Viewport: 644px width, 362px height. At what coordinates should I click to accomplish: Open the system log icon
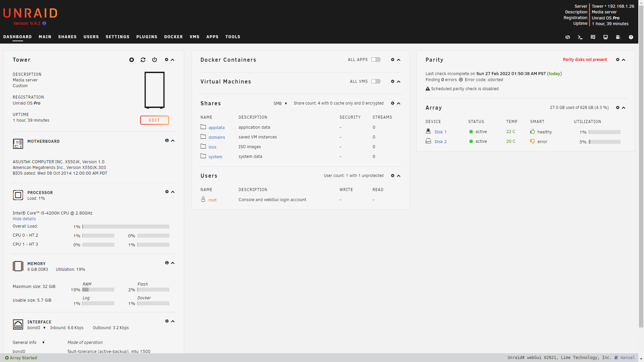pos(618,37)
